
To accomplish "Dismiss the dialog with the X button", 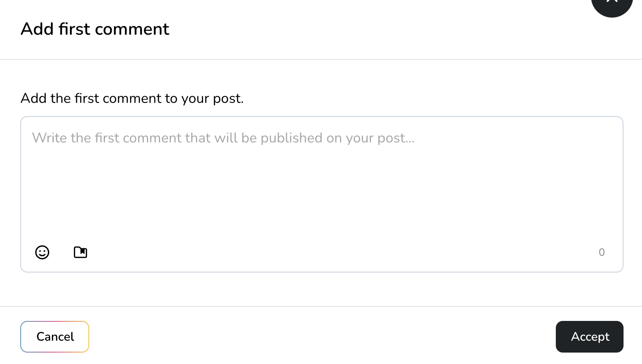I will tap(612, 4).
